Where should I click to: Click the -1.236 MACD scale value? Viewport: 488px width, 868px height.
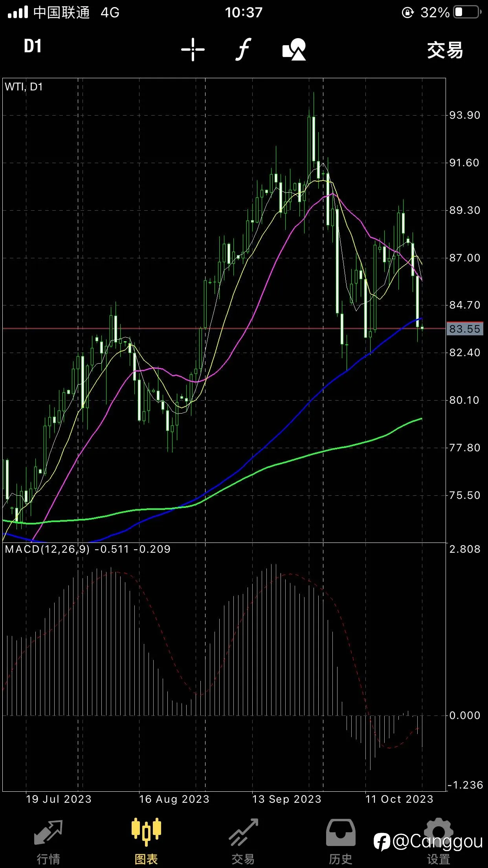[x=466, y=785]
